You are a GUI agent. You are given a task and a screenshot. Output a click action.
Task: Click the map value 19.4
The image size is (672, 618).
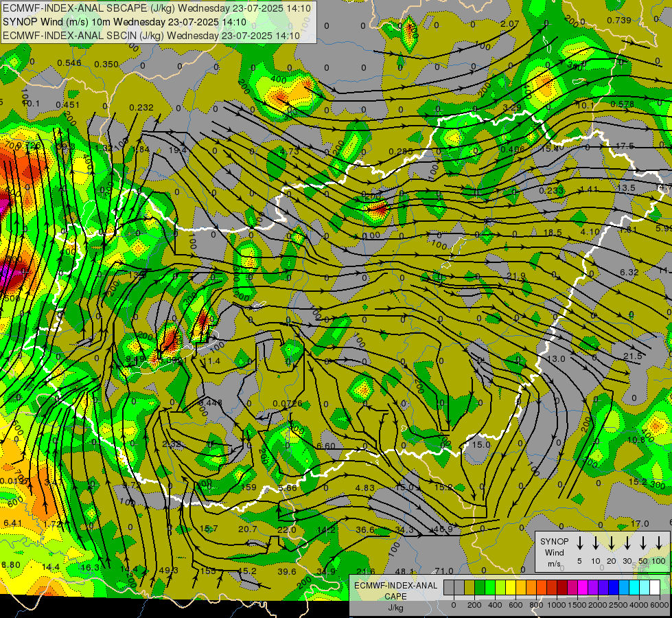click(178, 150)
